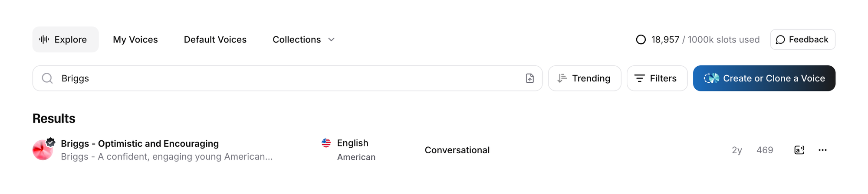868x194 pixels.
Task: Open the Feedback dialog
Action: (802, 39)
